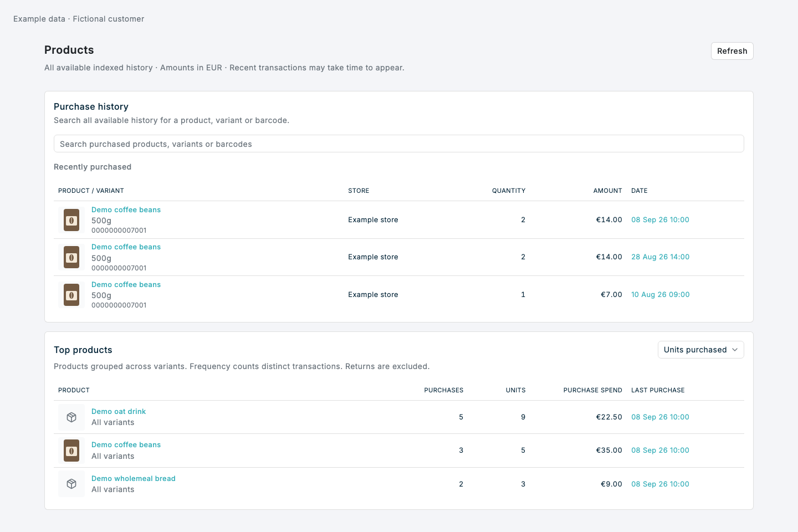The width and height of the screenshot is (798, 532).
Task: Click the €22.50 purchase spend value
Action: pos(609,417)
